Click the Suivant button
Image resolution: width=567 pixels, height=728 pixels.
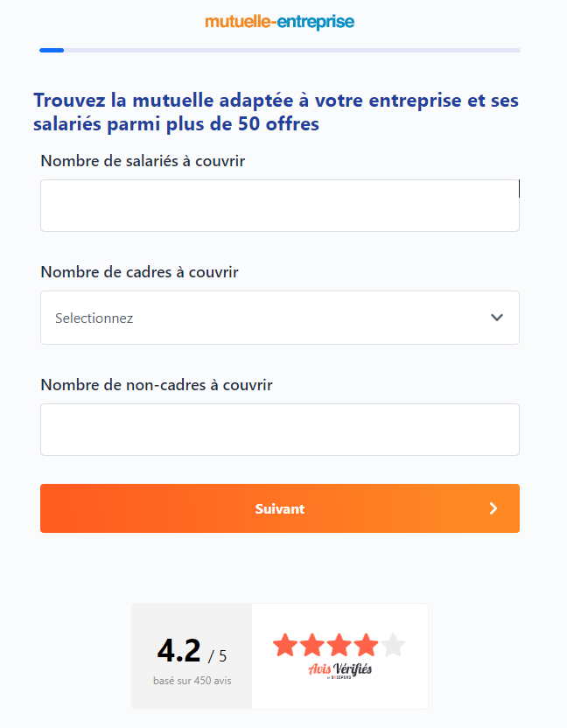(x=279, y=508)
